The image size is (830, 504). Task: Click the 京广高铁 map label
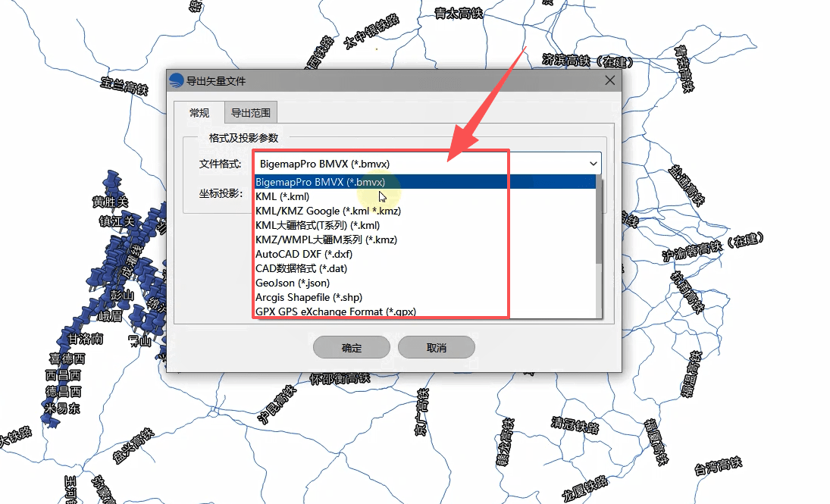[421, 412]
